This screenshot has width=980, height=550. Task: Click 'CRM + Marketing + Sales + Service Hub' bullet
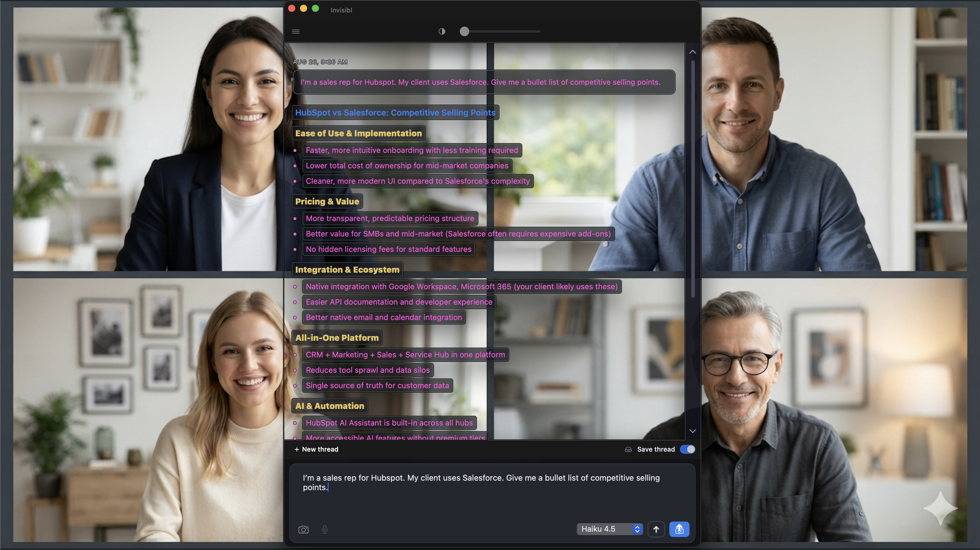pyautogui.click(x=405, y=355)
